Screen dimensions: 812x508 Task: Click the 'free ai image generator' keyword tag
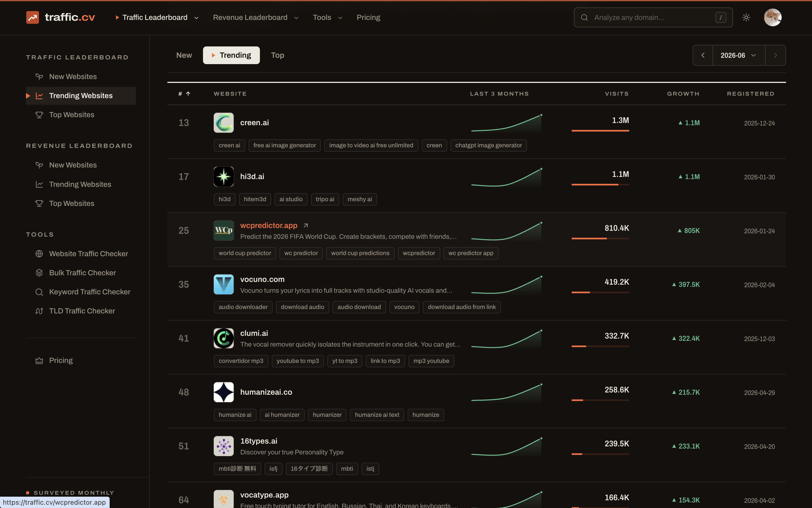285,145
